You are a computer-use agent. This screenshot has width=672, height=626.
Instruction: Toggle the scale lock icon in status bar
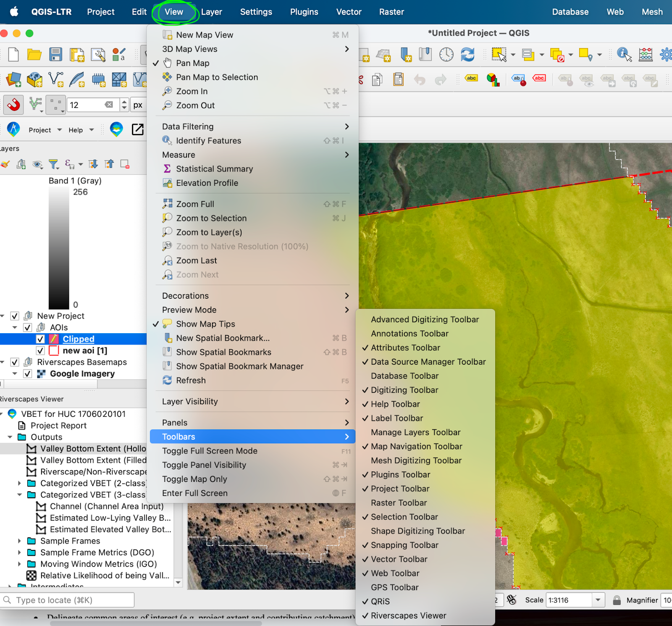617,600
